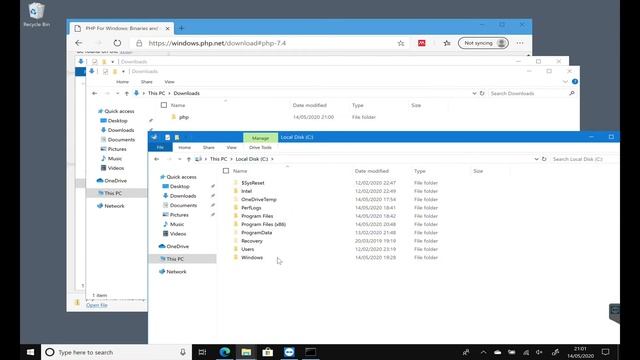
Task: Open recent locations dropdown in Local Disk window
Action: point(180,159)
